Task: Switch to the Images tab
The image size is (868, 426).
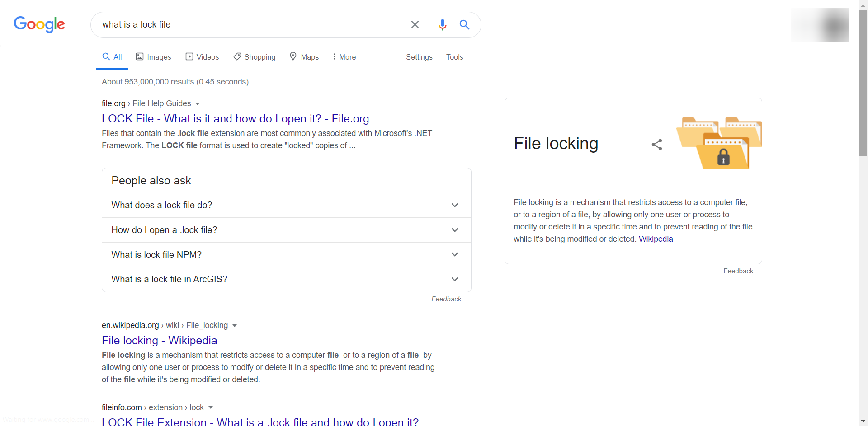Action: [154, 57]
